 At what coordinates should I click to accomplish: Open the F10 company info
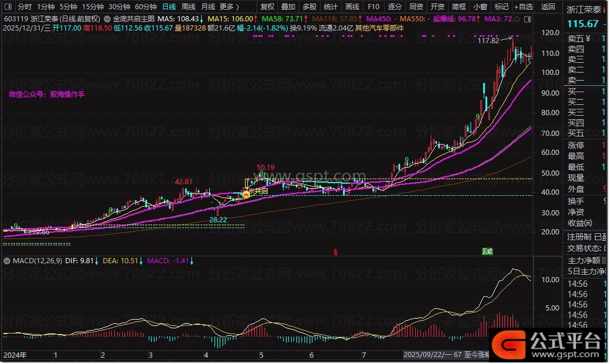373,7
